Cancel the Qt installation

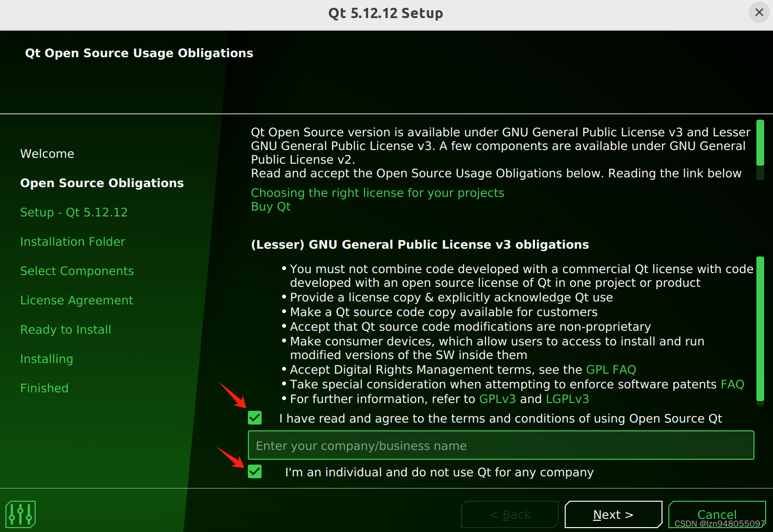717,514
